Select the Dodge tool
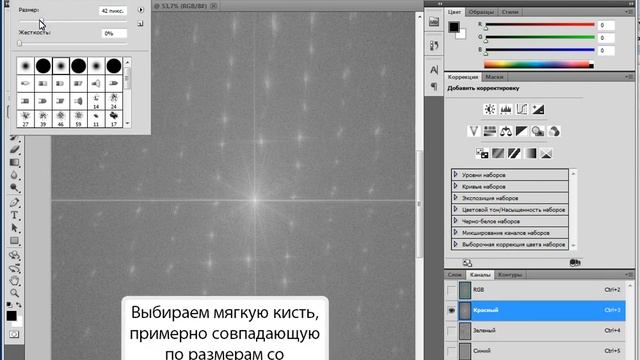Image resolution: width=640 pixels, height=360 pixels. 15,188
